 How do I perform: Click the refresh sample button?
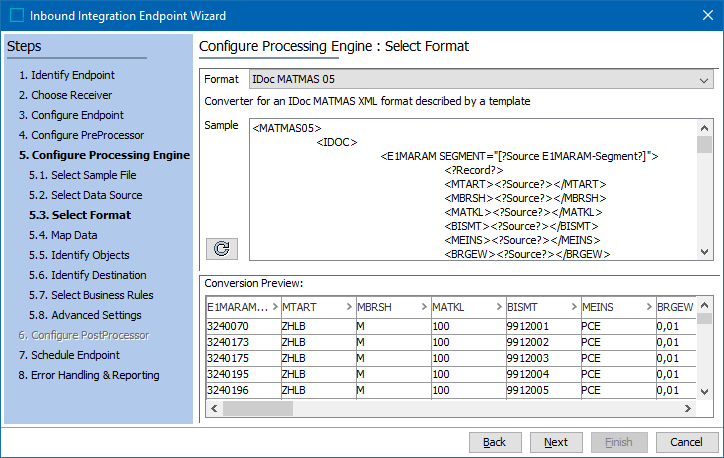click(x=221, y=248)
